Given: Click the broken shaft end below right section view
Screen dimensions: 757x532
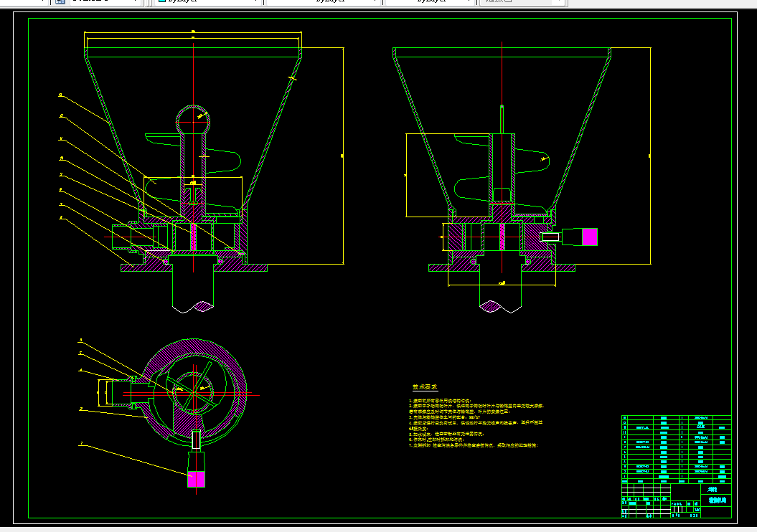Looking at the screenshot, I should (x=501, y=306).
